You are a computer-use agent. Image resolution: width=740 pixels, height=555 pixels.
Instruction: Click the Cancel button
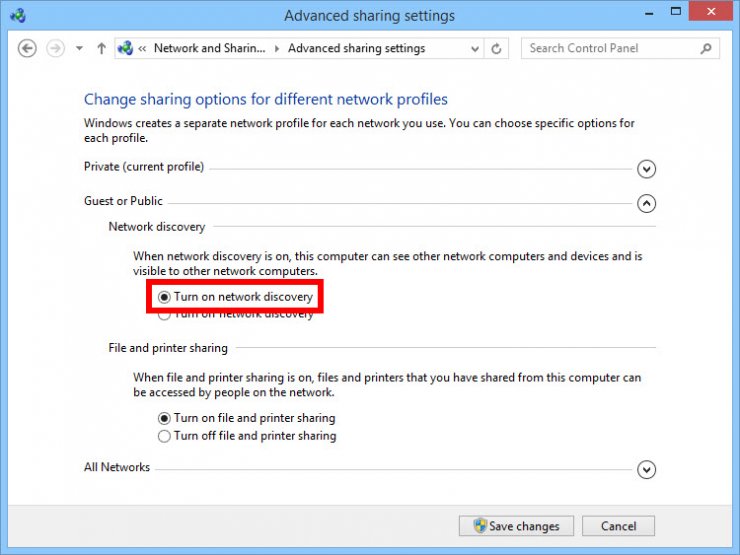point(618,526)
